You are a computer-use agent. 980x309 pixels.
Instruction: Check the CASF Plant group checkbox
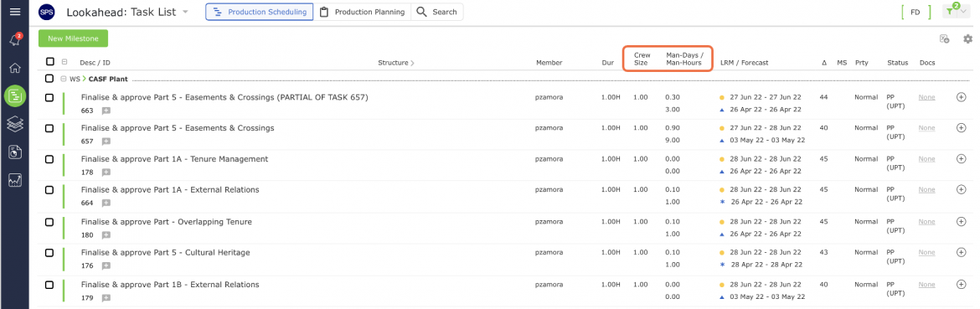tap(49, 80)
